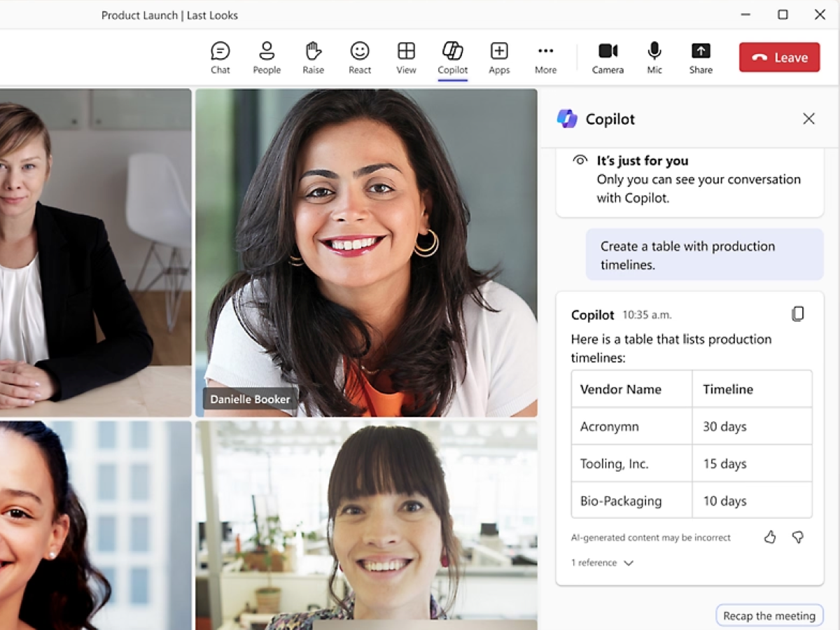Toggle the Copilot side panel
The width and height of the screenshot is (840, 630).
pyautogui.click(x=452, y=57)
